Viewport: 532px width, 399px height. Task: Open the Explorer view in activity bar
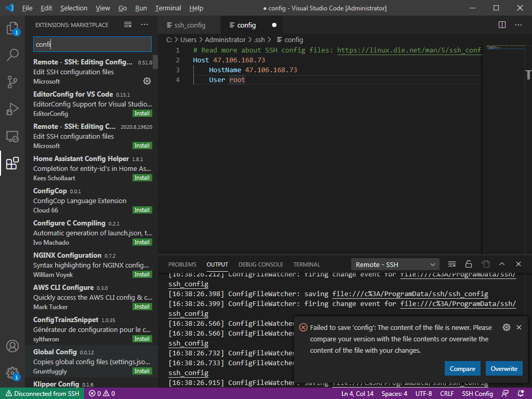coord(12,28)
